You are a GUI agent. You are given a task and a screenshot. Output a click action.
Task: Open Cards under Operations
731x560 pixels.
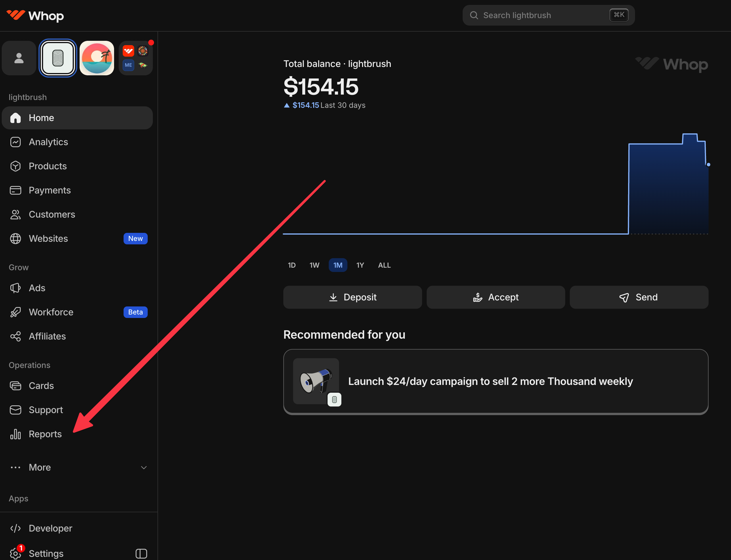click(77, 386)
